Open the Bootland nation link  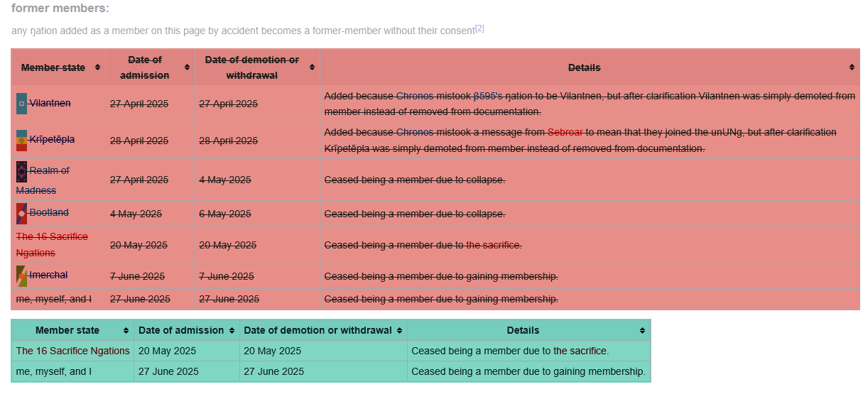49,213
